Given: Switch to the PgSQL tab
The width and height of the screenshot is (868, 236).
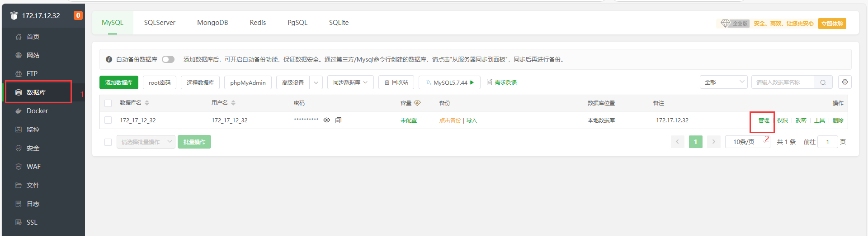Looking at the screenshot, I should pos(297,23).
